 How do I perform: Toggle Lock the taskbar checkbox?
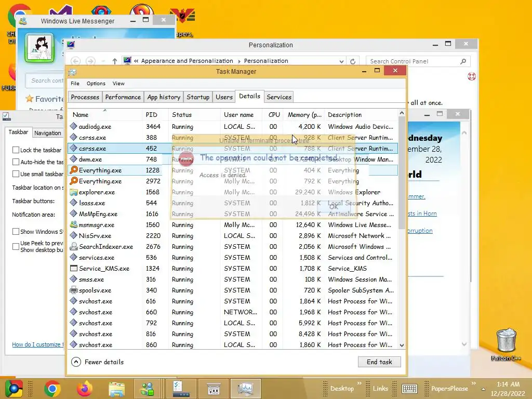pos(16,150)
